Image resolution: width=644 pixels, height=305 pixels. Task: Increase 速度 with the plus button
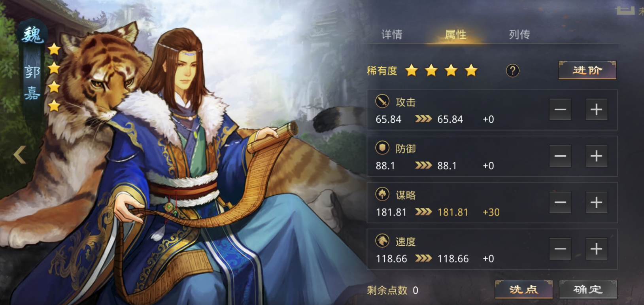[596, 249]
